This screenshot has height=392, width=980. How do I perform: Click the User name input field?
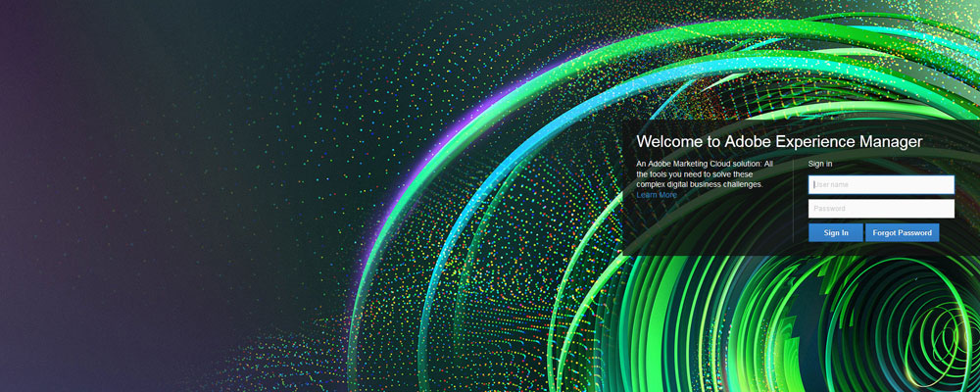(881, 184)
